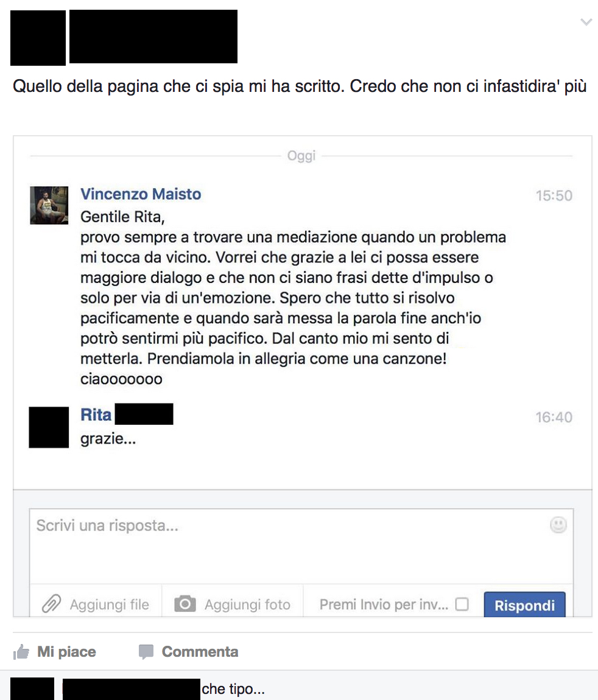Click the Commenta label
The width and height of the screenshot is (598, 700).
coord(200,652)
